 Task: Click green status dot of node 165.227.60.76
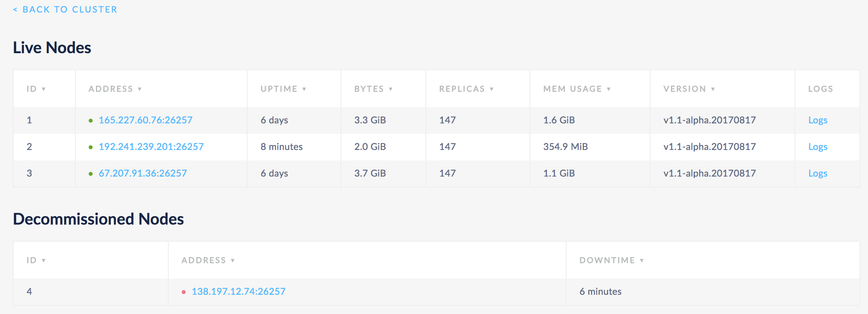pyautogui.click(x=90, y=120)
